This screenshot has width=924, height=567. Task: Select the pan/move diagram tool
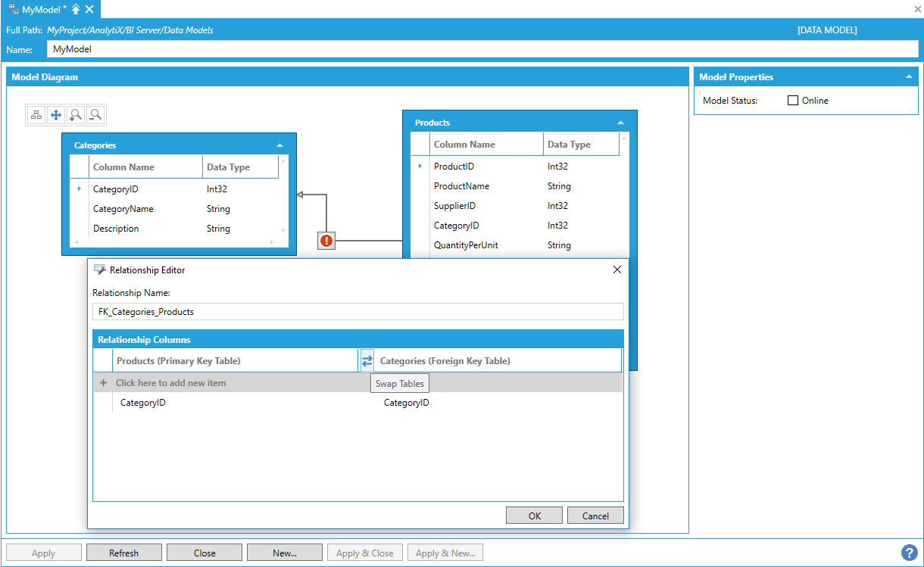(56, 115)
